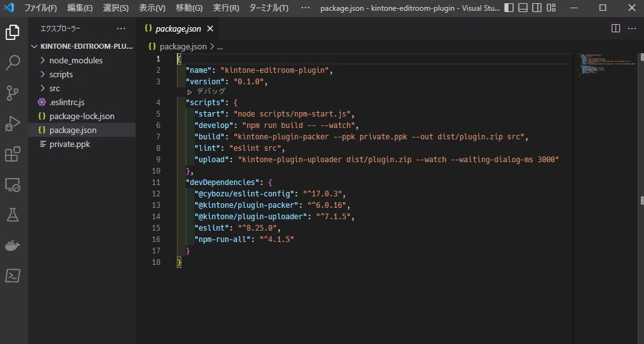Click the "develop" key on line 6
The image size is (644, 344).
pyautogui.click(x=214, y=125)
